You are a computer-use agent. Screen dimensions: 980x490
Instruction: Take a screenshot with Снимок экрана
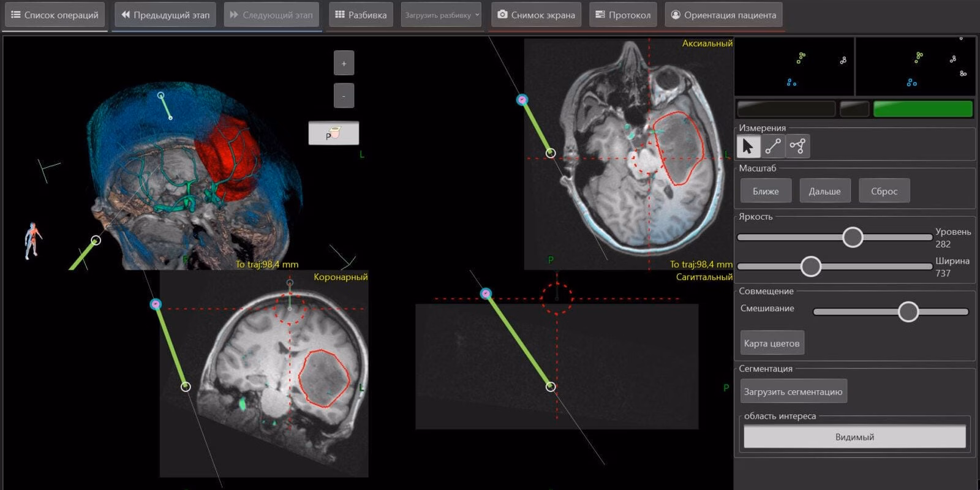click(537, 15)
